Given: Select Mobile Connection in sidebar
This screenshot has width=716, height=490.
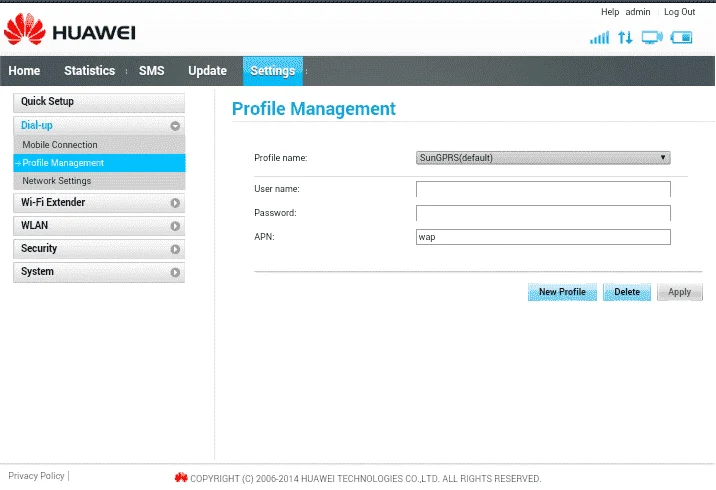Looking at the screenshot, I should click(99, 145).
